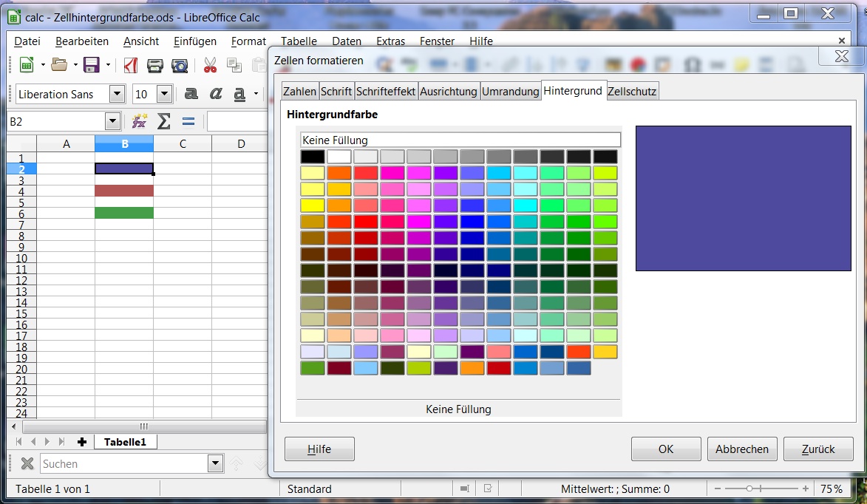Image resolution: width=867 pixels, height=504 pixels.
Task: Add a new sheet with plus icon
Action: click(x=81, y=442)
